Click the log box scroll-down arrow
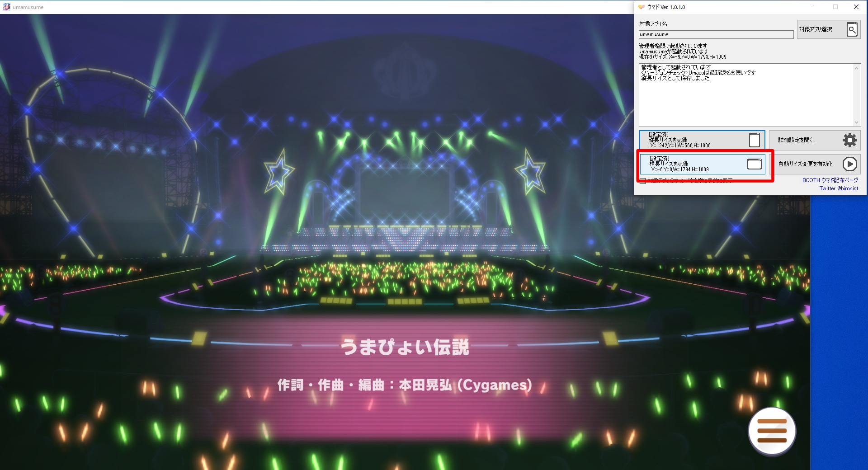Viewport: 868px width, 470px height. pyautogui.click(x=856, y=122)
